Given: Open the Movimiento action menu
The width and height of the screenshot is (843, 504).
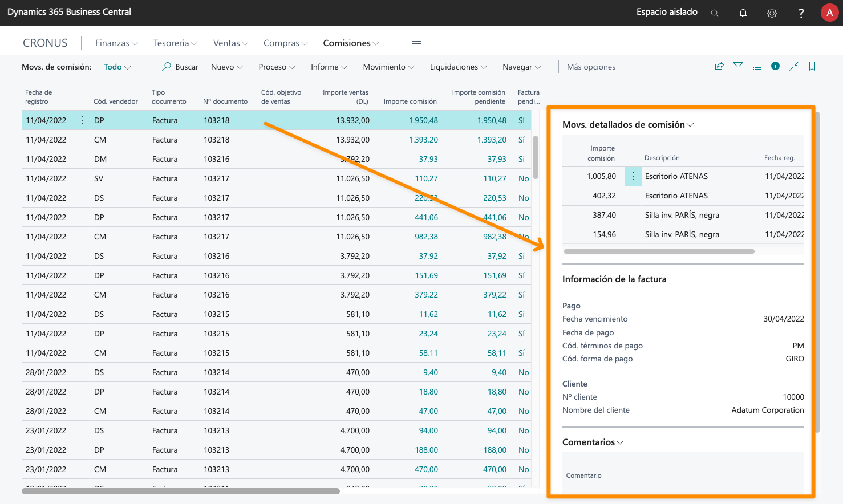Looking at the screenshot, I should click(388, 67).
